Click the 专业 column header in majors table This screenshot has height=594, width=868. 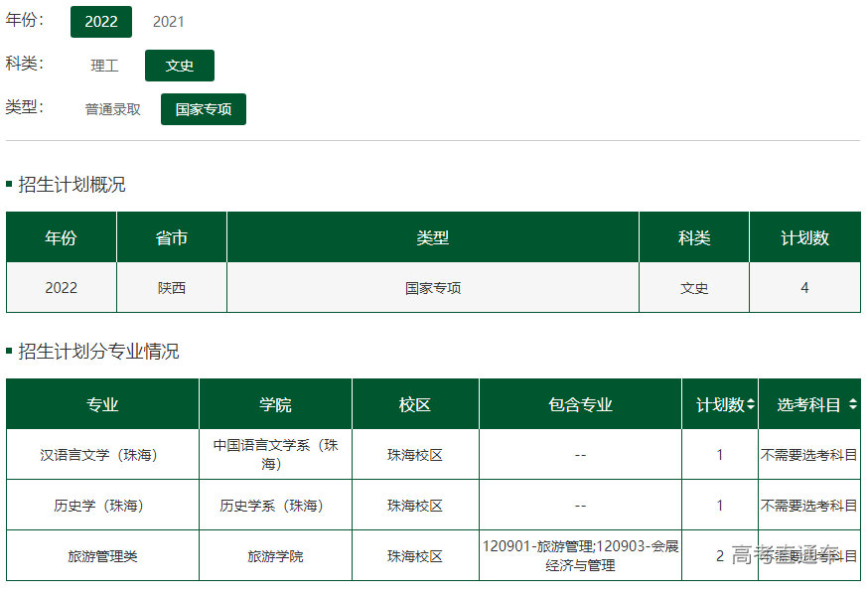tap(102, 404)
